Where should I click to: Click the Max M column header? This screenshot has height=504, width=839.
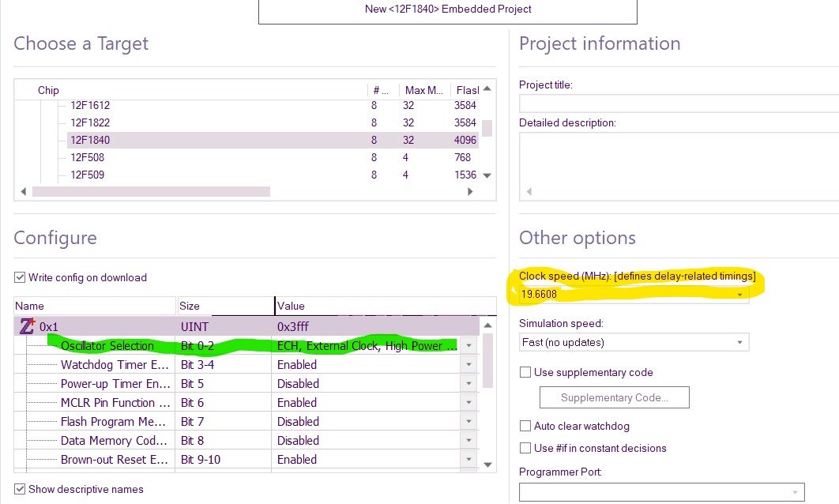pyautogui.click(x=420, y=90)
